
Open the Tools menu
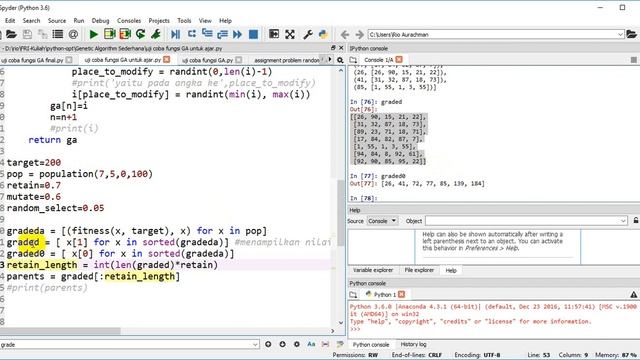(184, 20)
